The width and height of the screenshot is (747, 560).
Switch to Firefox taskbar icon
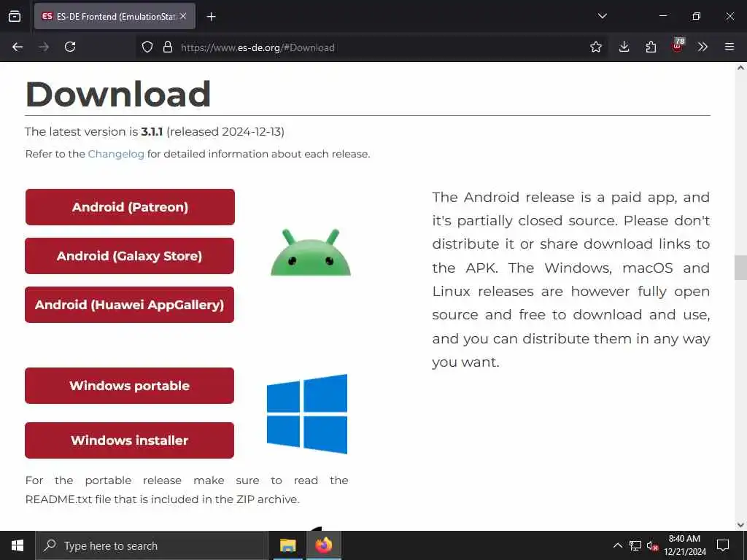click(323, 545)
